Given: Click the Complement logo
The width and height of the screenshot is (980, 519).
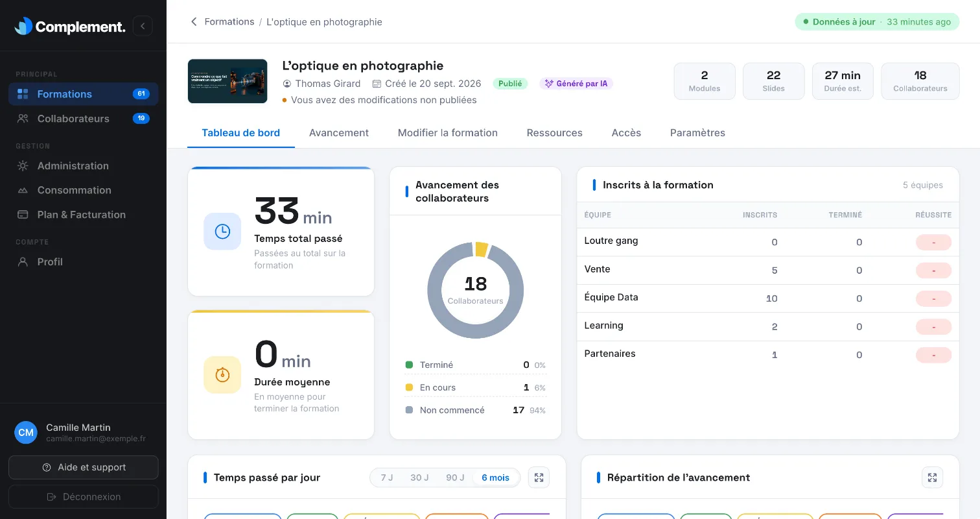Looking at the screenshot, I should pyautogui.click(x=70, y=27).
